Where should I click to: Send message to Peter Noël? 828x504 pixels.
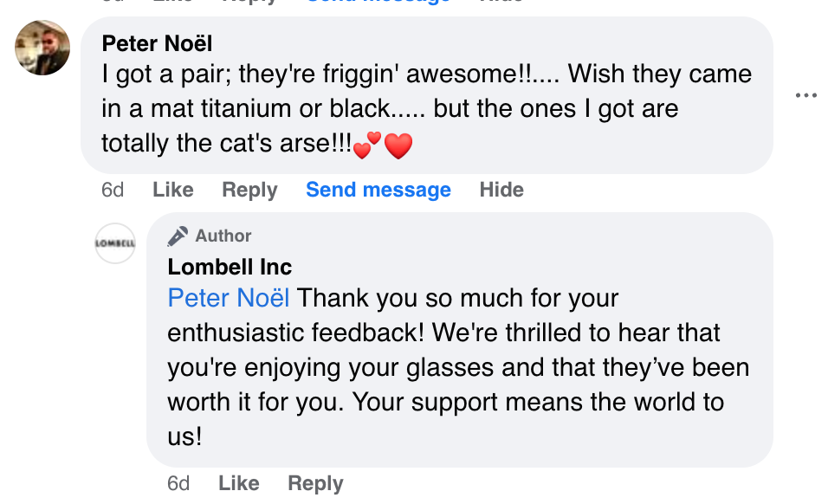[378, 190]
